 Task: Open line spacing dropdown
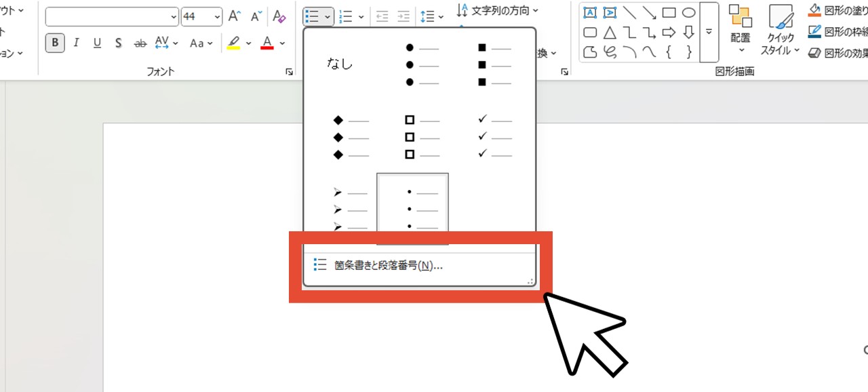[431, 16]
